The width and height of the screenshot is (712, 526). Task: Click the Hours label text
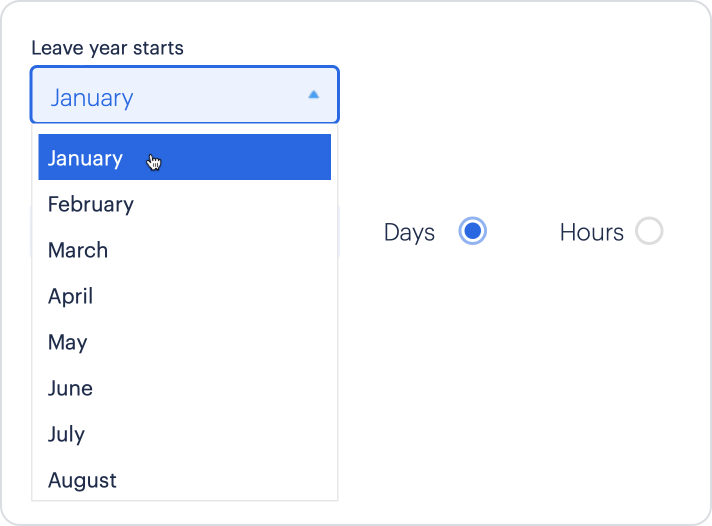click(592, 232)
